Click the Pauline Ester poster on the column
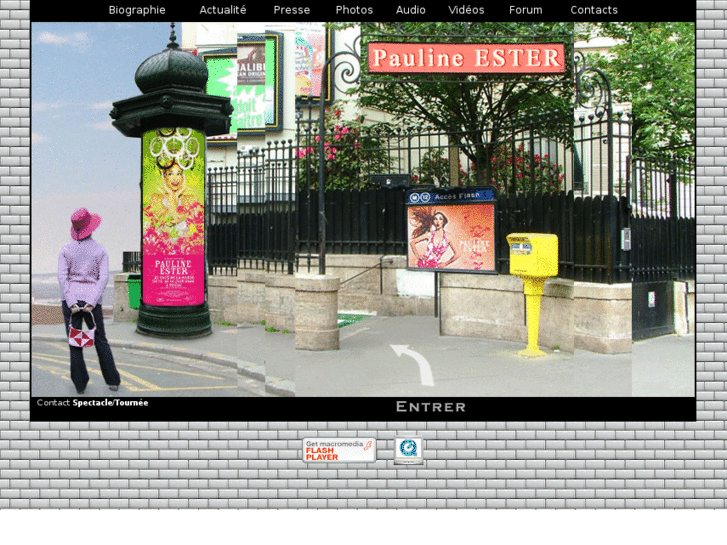The image size is (727, 545). click(173, 217)
